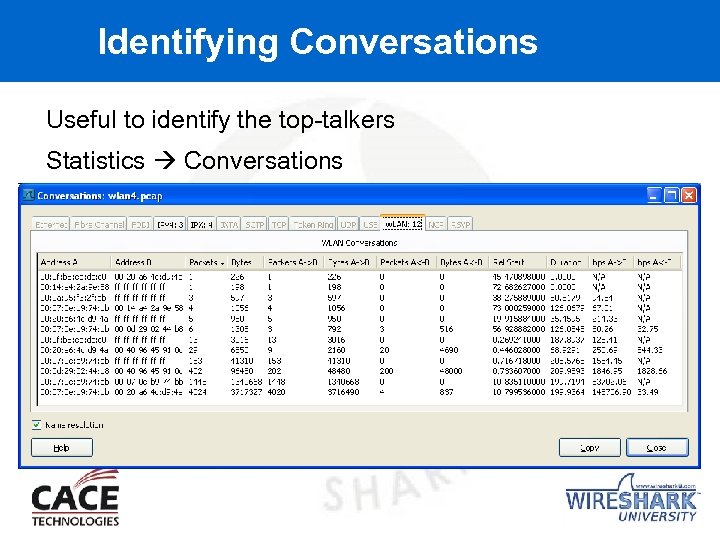Switch to the SCTP tab
Image resolution: width=720 pixels, height=540 pixels.
254,224
